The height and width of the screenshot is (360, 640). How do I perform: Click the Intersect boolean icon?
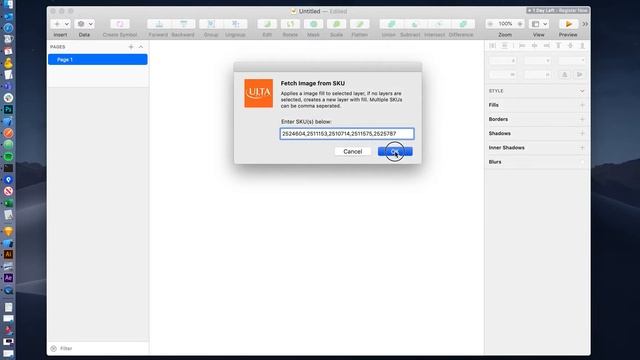[439, 24]
